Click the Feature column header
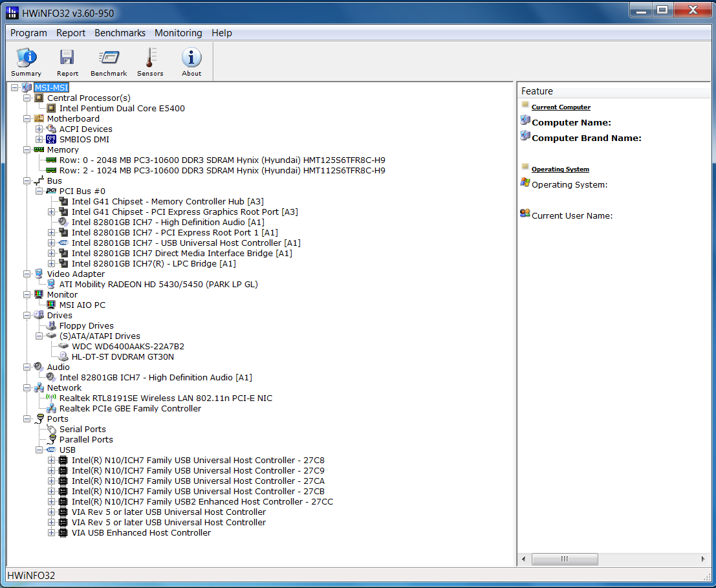The image size is (716, 588). tap(537, 91)
